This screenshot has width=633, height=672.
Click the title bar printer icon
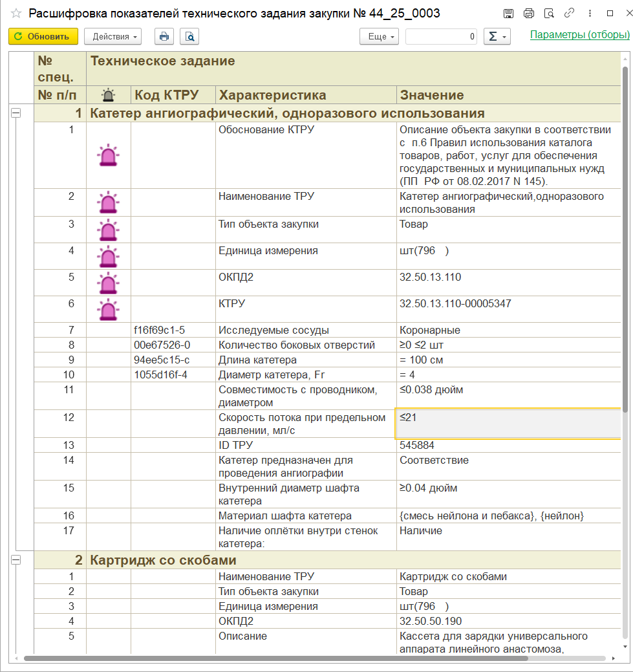[x=529, y=14]
